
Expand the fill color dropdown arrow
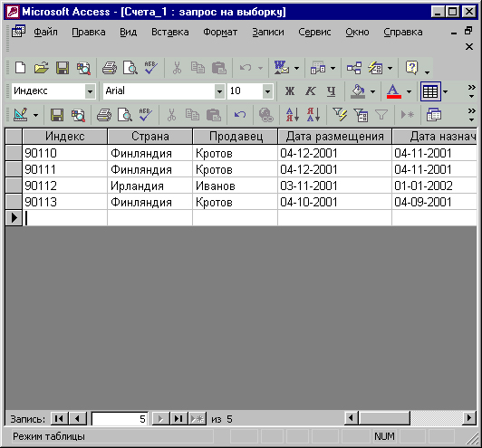pyautogui.click(x=372, y=91)
